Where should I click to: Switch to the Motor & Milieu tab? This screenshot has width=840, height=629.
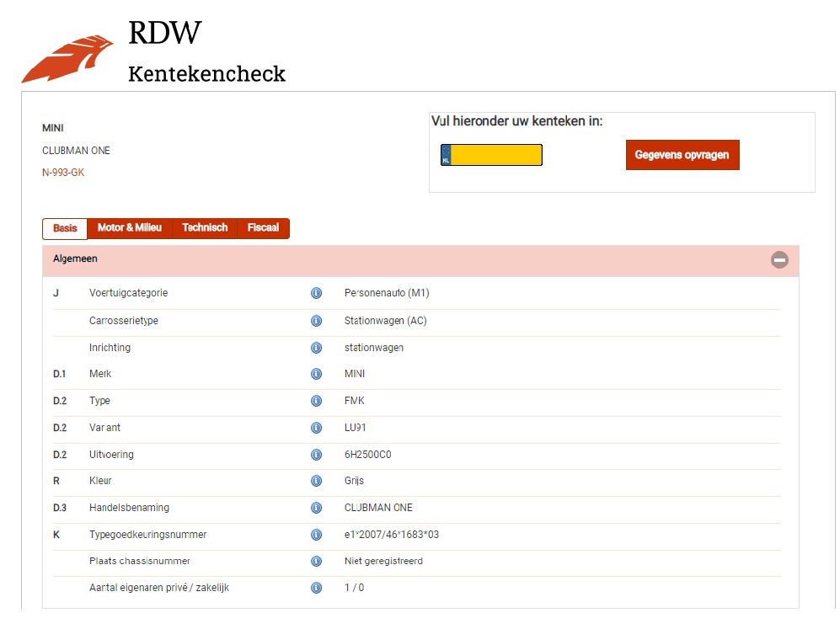click(130, 228)
